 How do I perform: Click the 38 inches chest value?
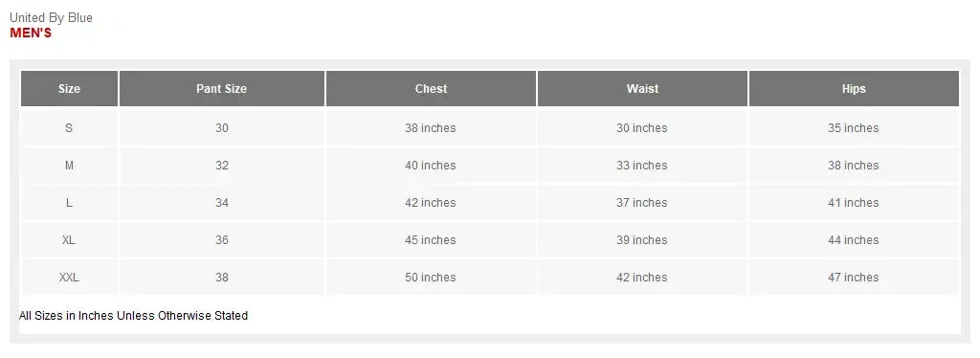coord(431,128)
